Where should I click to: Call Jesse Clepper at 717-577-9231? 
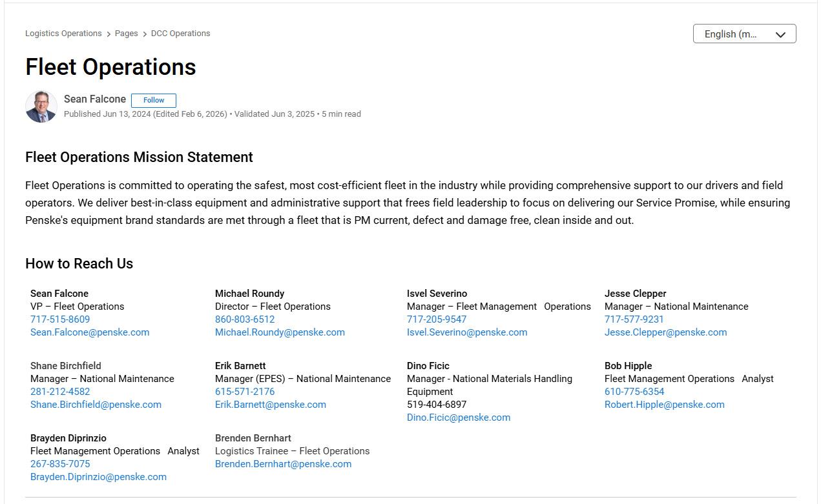(x=634, y=319)
